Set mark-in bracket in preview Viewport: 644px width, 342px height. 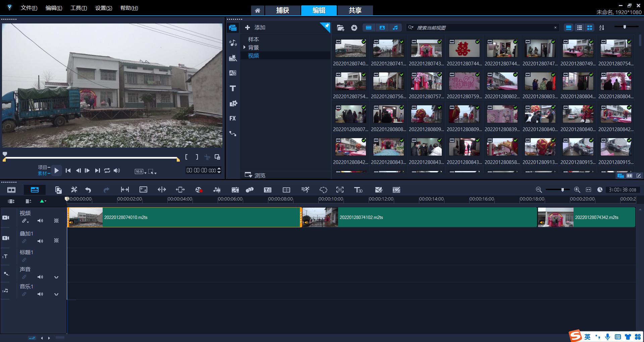pyautogui.click(x=186, y=157)
